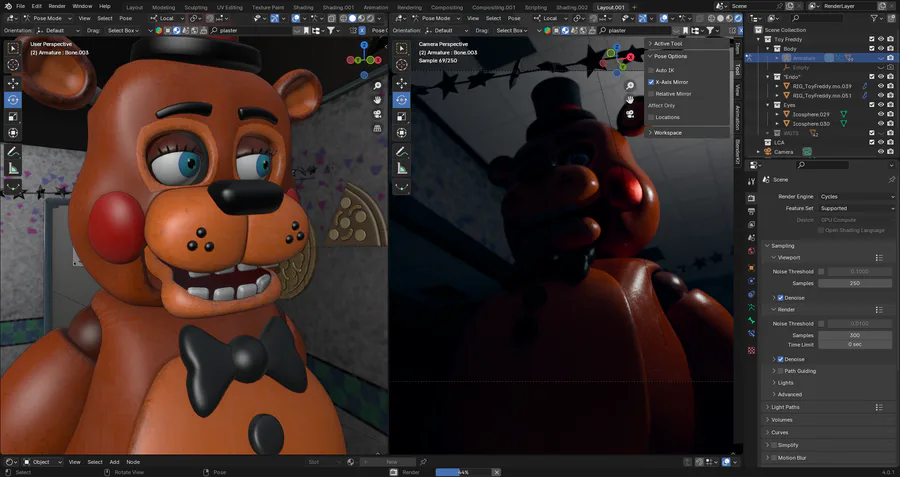Open Pose menu in left viewport header
900x477 pixels.
coord(126,18)
